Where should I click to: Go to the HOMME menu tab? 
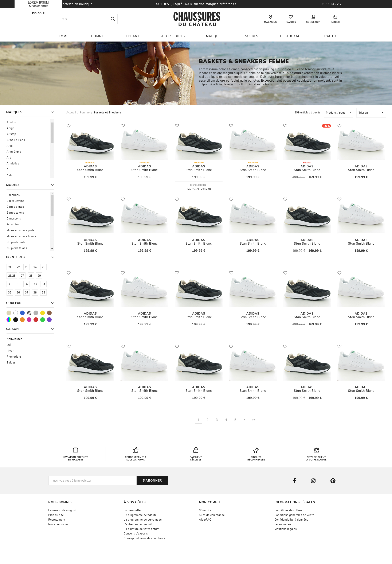tap(97, 36)
